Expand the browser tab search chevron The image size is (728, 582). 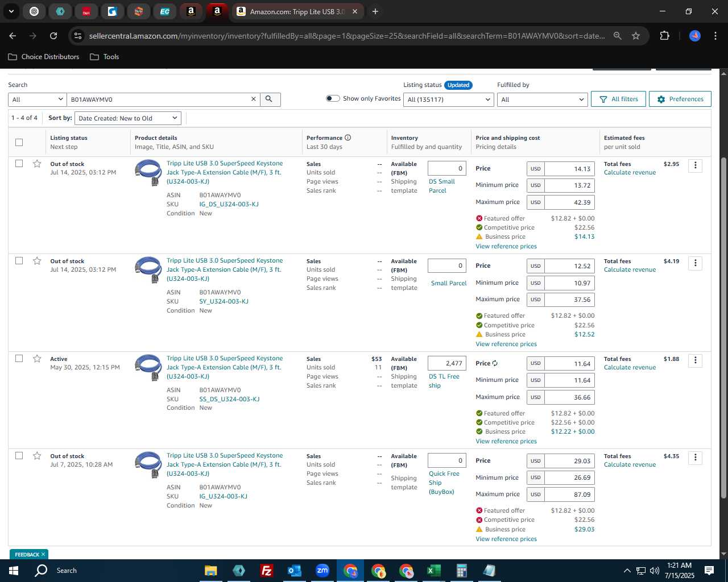coord(11,11)
